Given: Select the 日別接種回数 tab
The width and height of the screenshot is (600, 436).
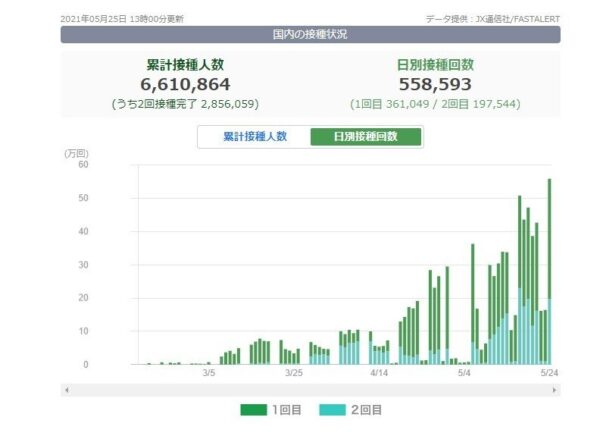Looking at the screenshot, I should pyautogui.click(x=365, y=137).
